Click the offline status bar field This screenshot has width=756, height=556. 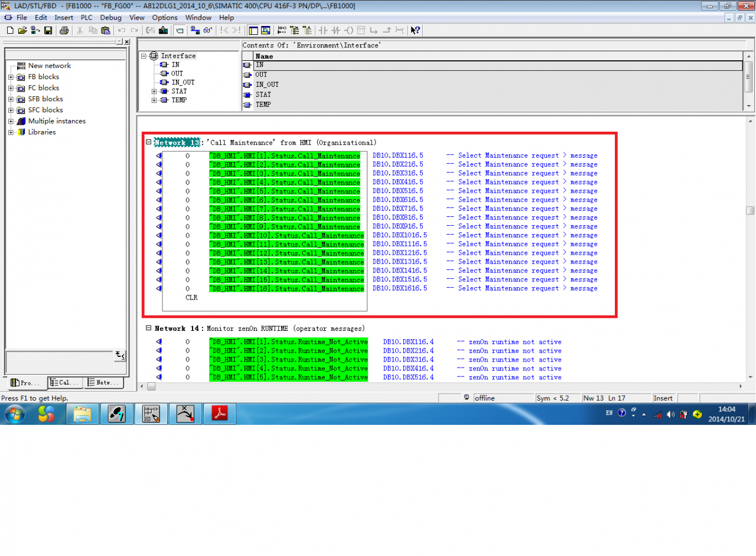click(x=503, y=398)
